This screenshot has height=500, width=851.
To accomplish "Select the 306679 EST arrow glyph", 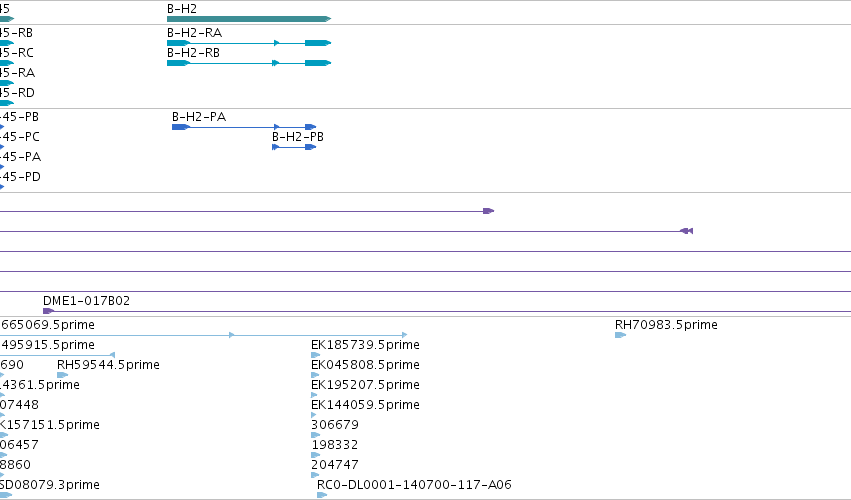I will pyautogui.click(x=315, y=435).
